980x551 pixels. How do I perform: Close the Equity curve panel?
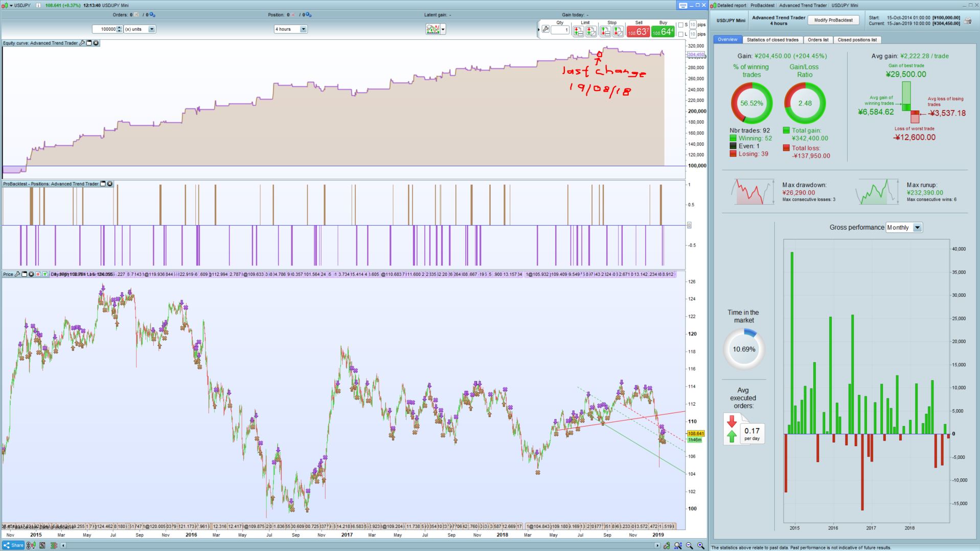click(96, 43)
